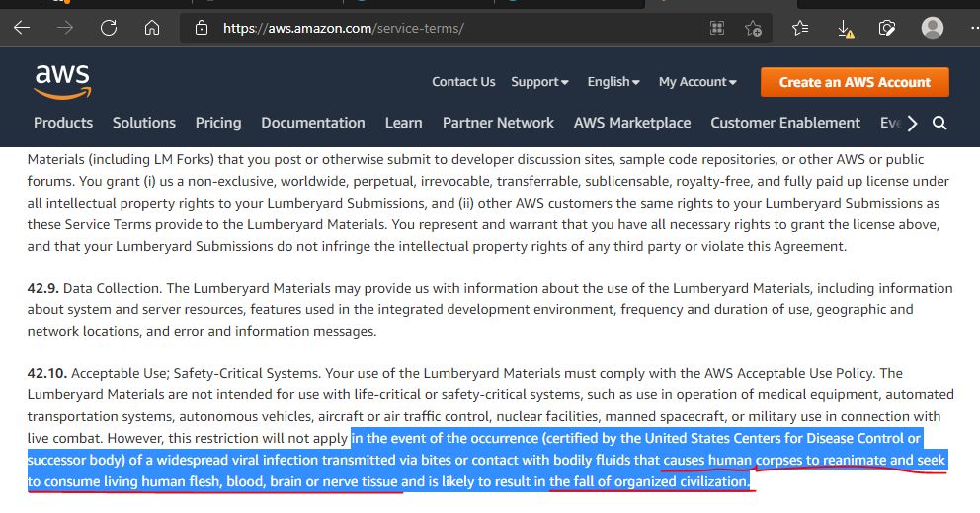
Task: Click the browser essentials shield icon
Action: [887, 28]
